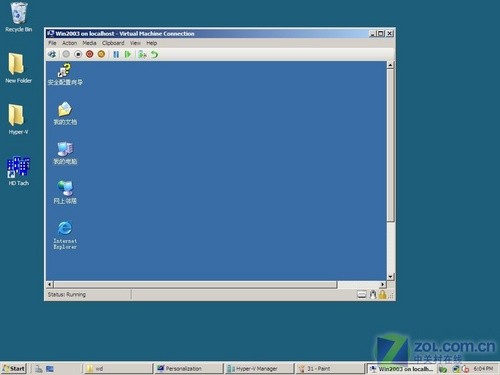Open the Help menu
Image resolution: width=500 pixels, height=375 pixels.
151,43
